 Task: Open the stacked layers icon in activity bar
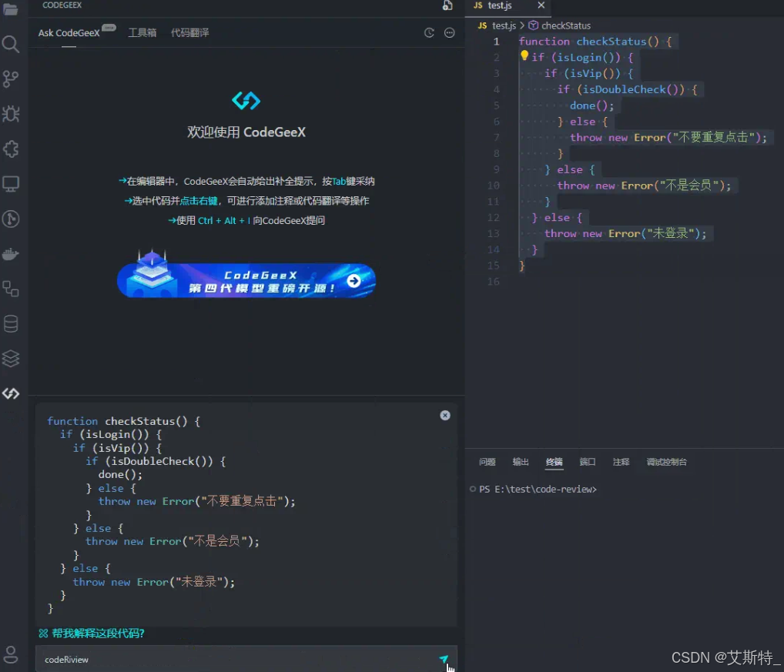coord(11,359)
